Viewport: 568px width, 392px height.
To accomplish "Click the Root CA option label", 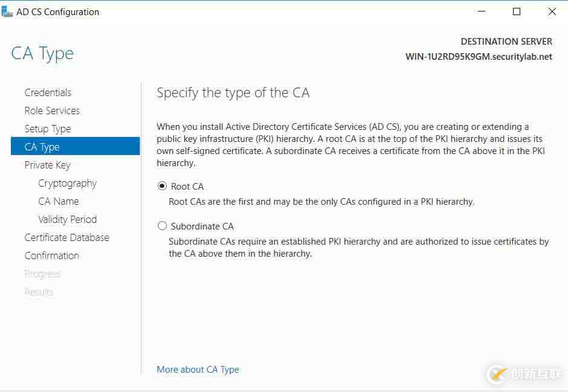I will (187, 187).
